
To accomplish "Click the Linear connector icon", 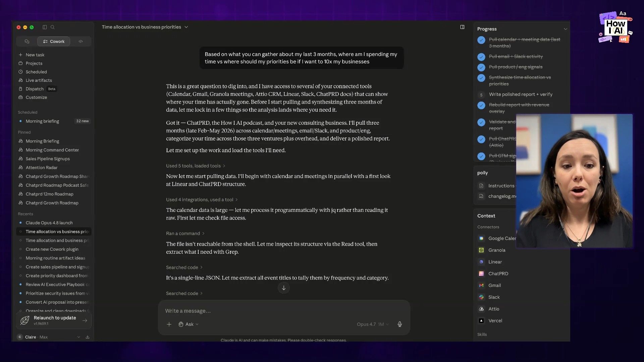I will point(481,262).
